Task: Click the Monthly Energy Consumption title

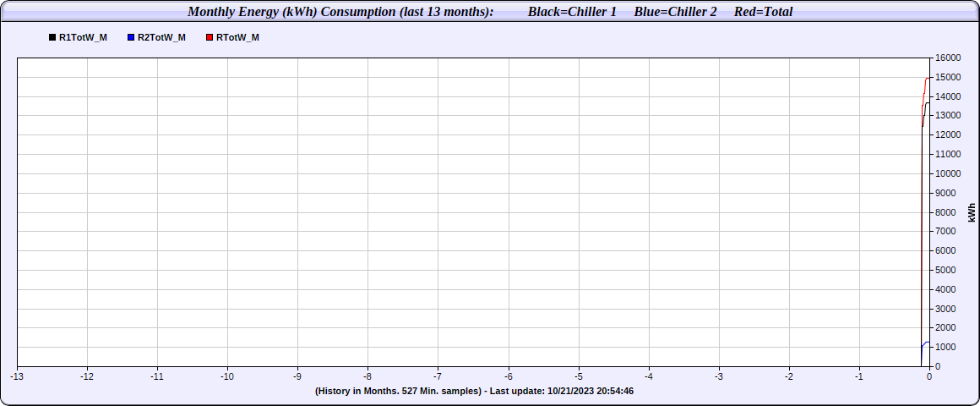Action: [340, 12]
